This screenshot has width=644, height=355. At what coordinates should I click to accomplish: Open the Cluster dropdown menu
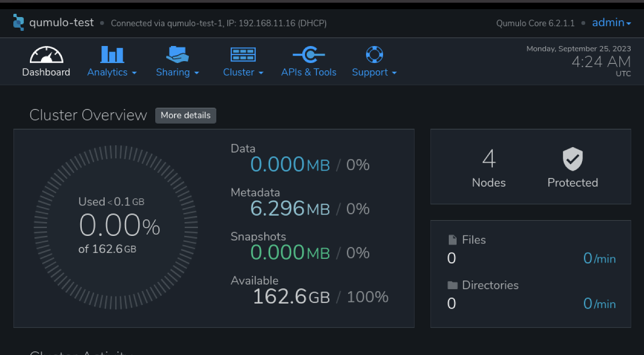(x=243, y=72)
